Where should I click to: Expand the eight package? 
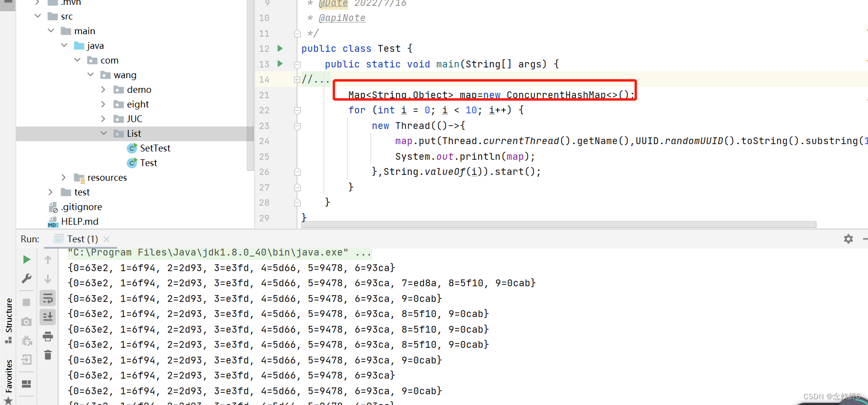[103, 104]
